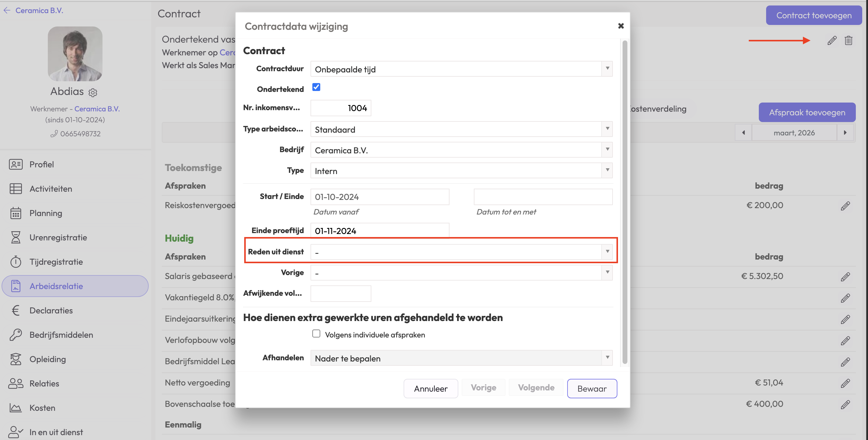Screen dimensions: 868x440
Task: Click the pencil edit icon next to the contract
Action: pyautogui.click(x=832, y=40)
